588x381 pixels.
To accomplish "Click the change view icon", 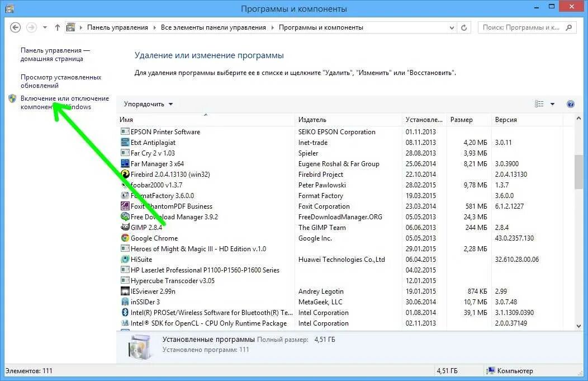I will point(539,104).
